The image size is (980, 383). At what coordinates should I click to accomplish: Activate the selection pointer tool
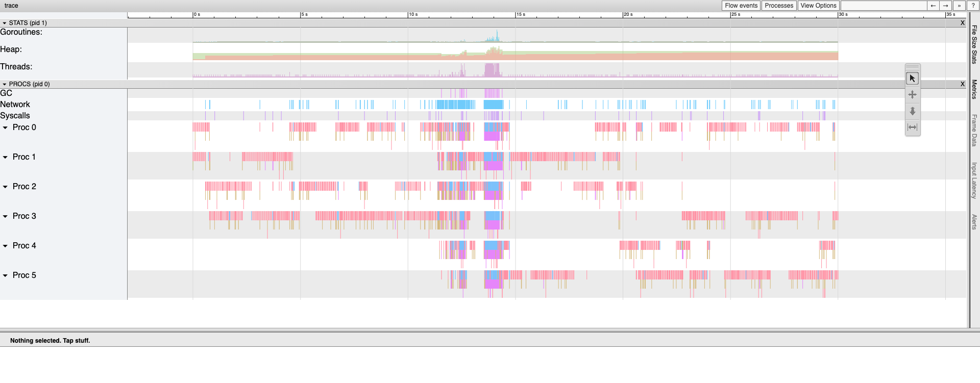point(912,79)
